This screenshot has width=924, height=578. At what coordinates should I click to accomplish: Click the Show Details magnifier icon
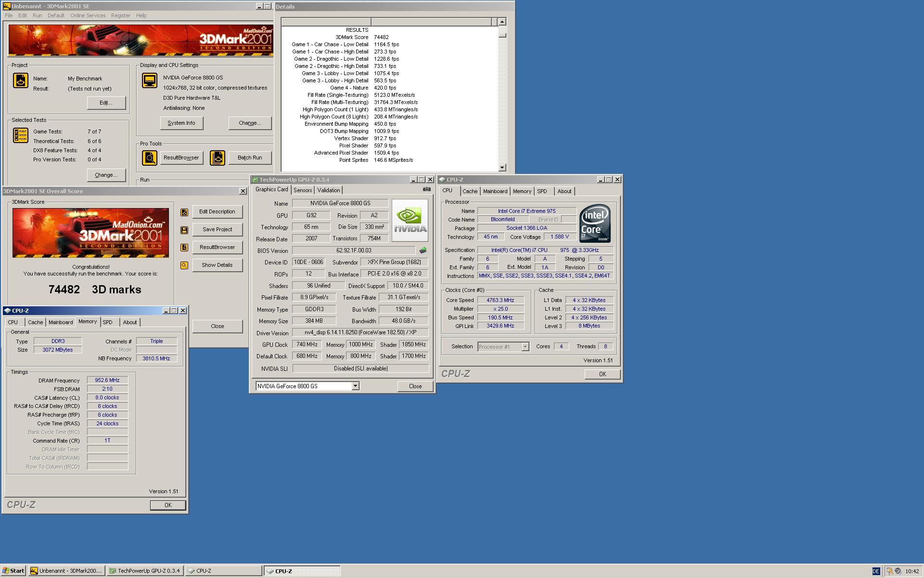[x=184, y=265]
